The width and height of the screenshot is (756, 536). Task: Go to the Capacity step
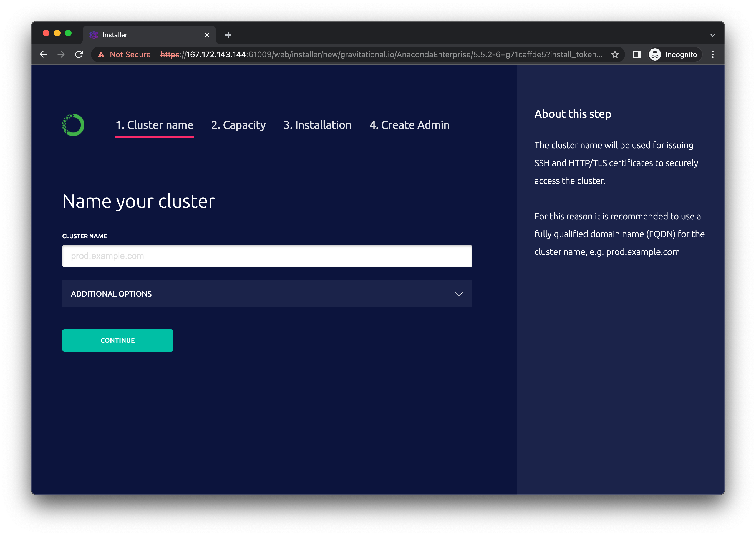coord(238,125)
